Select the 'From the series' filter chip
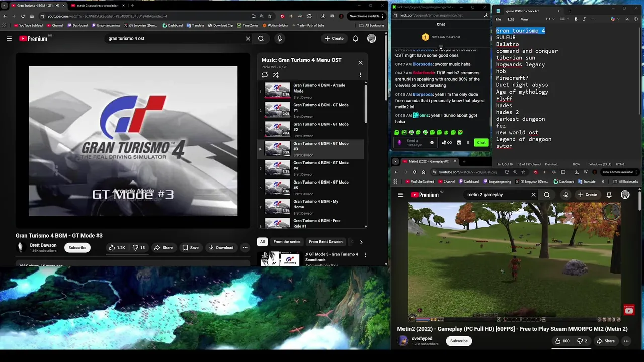Image resolution: width=644 pixels, height=362 pixels. 287,242
